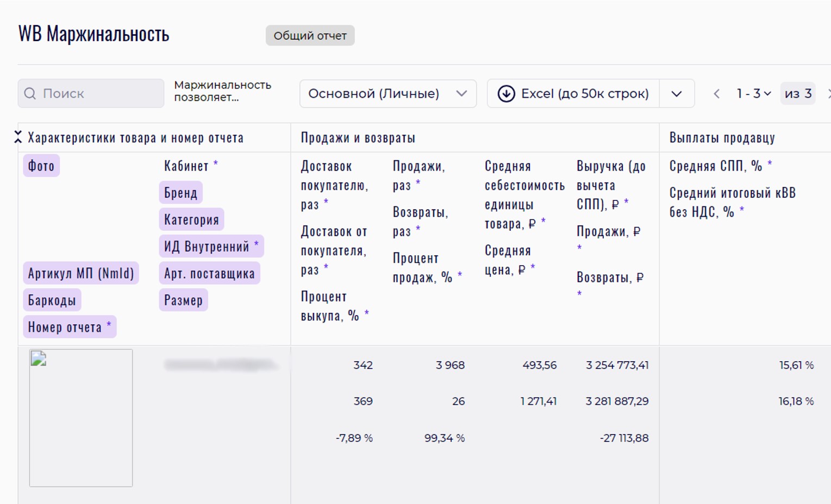Screen dimensions: 831x504
Task: Click the broken product photo thumbnail
Action: pyautogui.click(x=81, y=418)
